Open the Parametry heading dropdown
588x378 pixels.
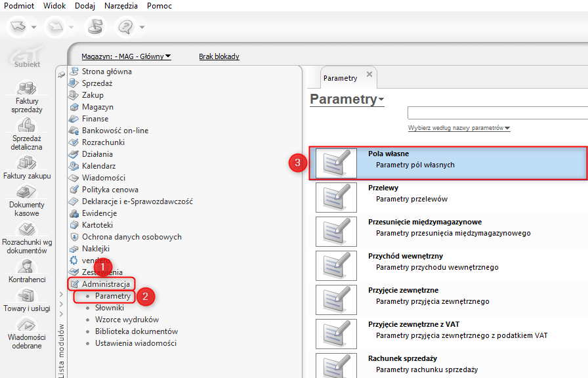point(347,99)
